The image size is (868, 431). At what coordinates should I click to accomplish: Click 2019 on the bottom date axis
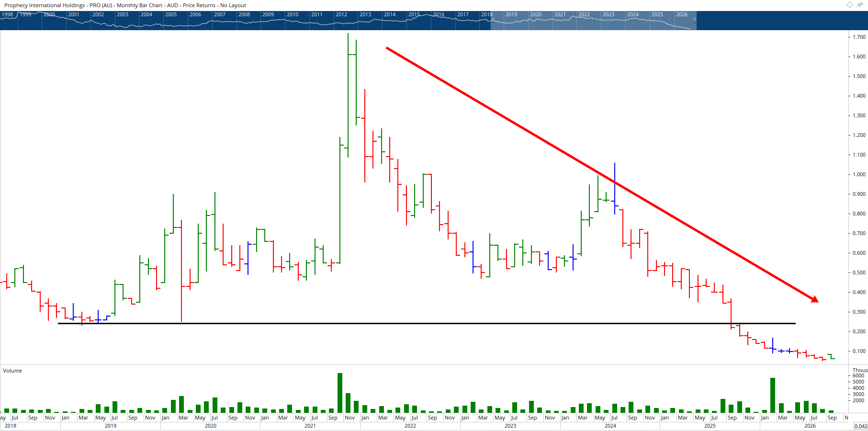111,426
